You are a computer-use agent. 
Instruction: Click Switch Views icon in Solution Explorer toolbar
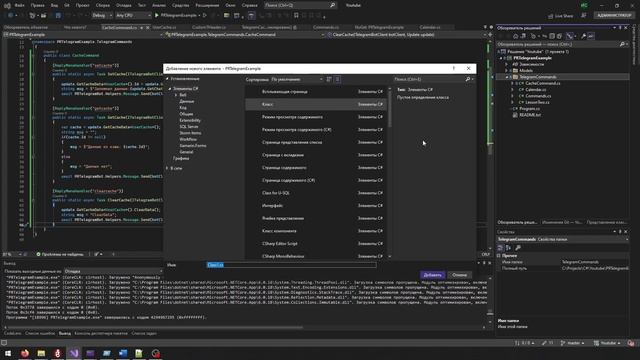pyautogui.click(x=524, y=36)
